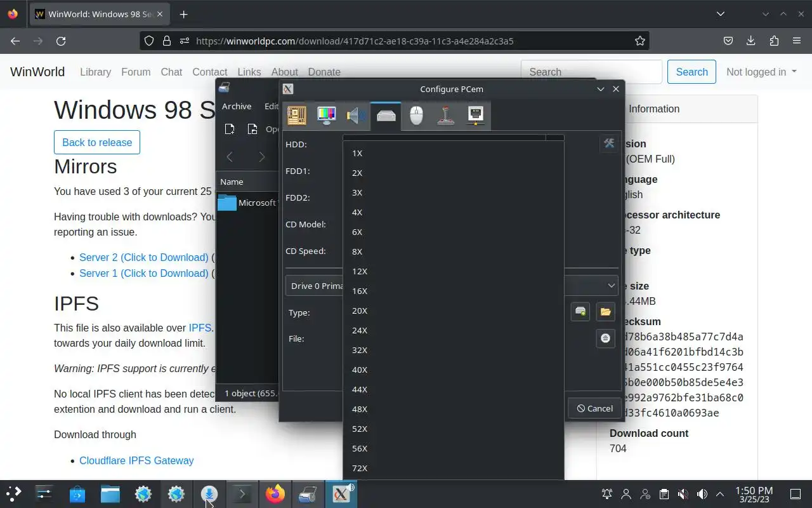
Task: Open the Network tab in Configure PCem
Action: (476, 115)
